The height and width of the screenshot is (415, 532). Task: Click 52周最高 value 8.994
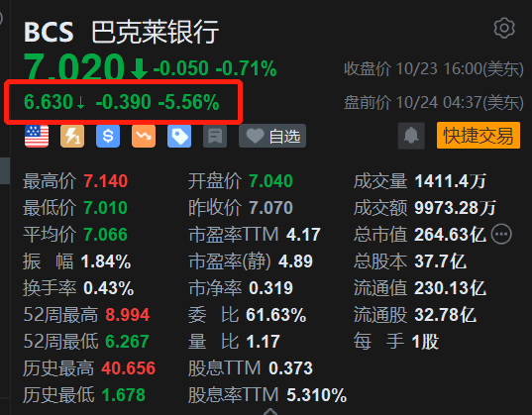point(127,315)
